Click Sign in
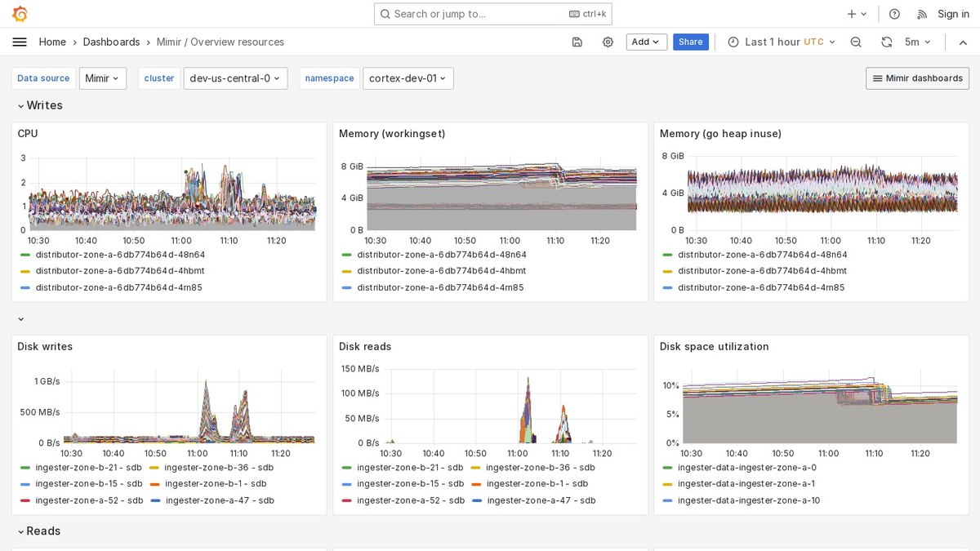This screenshot has height=551, width=980. pos(953,14)
